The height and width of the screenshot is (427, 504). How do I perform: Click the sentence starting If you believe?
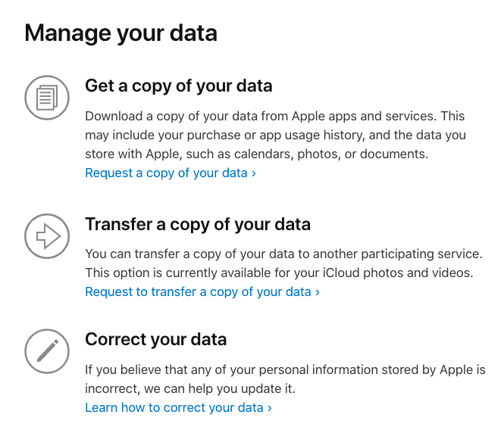pos(285,379)
